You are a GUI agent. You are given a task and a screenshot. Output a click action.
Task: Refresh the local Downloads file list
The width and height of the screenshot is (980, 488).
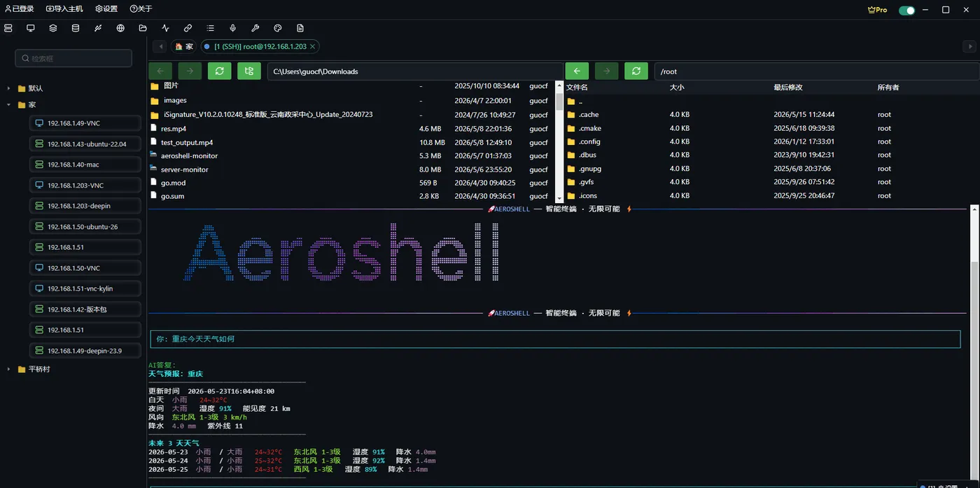click(219, 71)
